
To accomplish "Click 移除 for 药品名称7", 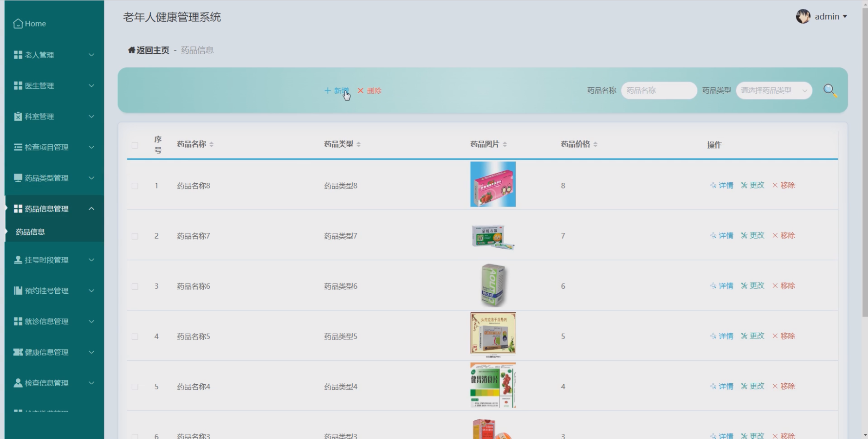I will (784, 235).
